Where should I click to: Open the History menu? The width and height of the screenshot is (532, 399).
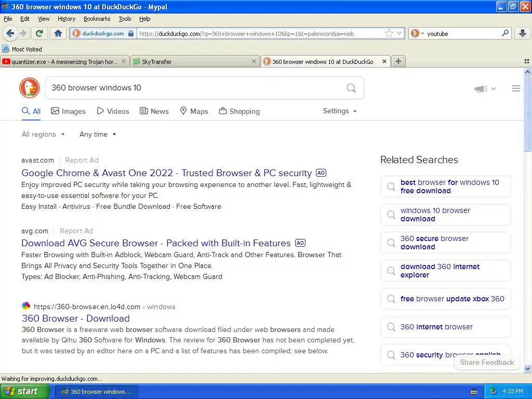tap(66, 19)
